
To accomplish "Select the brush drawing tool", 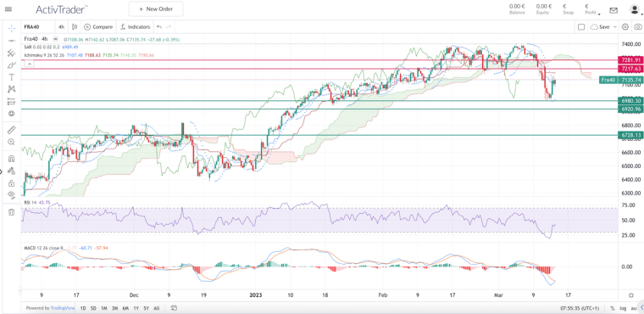I will click(x=12, y=65).
